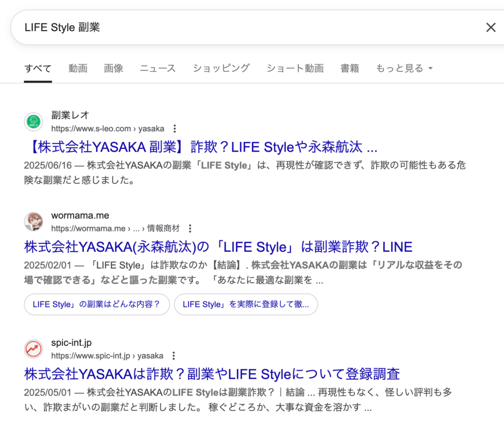Open the 書籍 tab

(350, 68)
